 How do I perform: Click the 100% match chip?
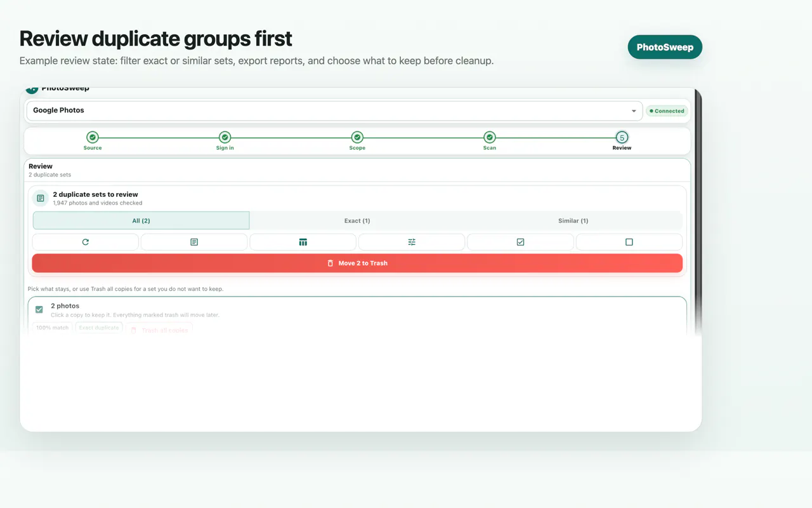tap(53, 328)
